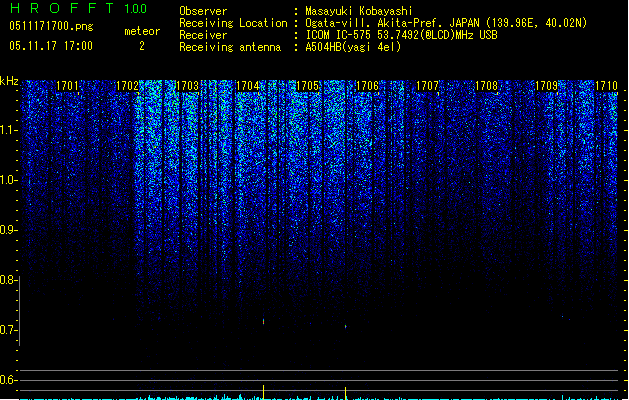Viewport: 629px width, 400px height.
Task: Click the yellow detection spike below 1706
Action: click(x=345, y=393)
